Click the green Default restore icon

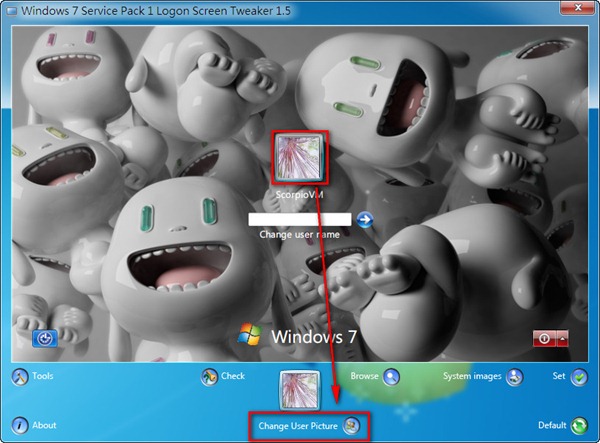[x=579, y=425]
